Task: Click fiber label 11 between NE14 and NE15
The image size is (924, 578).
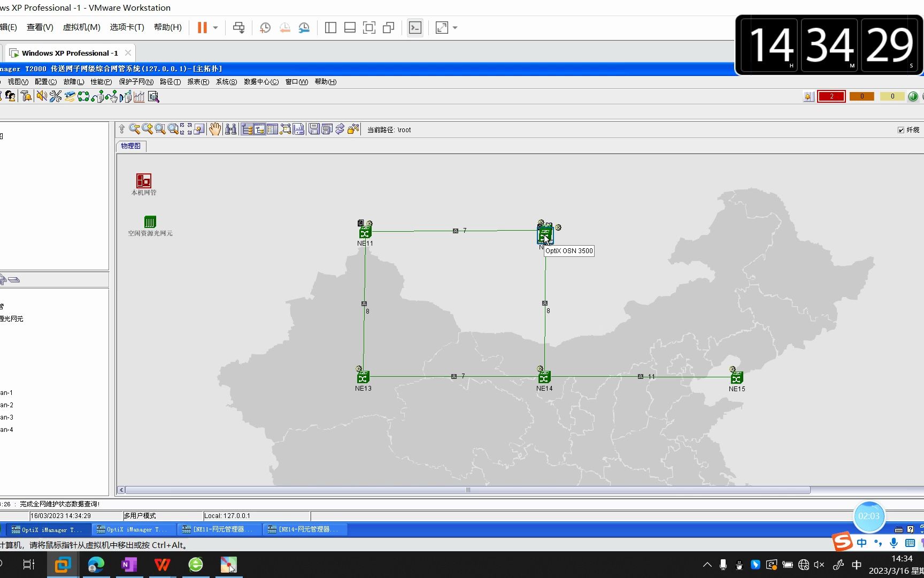Action: (x=651, y=377)
